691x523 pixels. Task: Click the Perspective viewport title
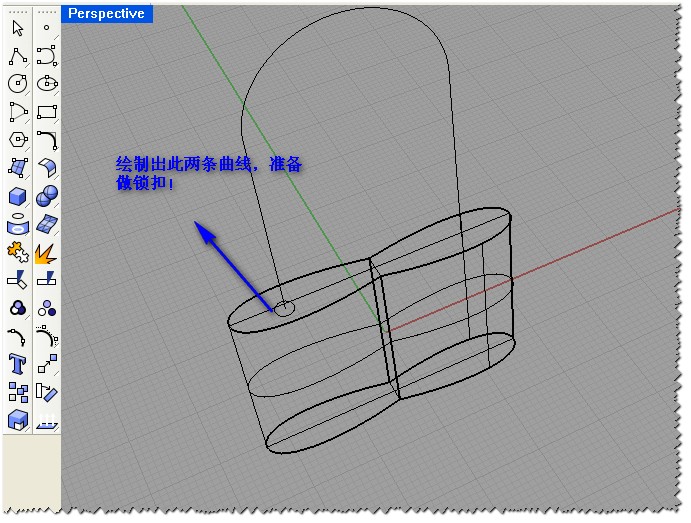point(106,14)
